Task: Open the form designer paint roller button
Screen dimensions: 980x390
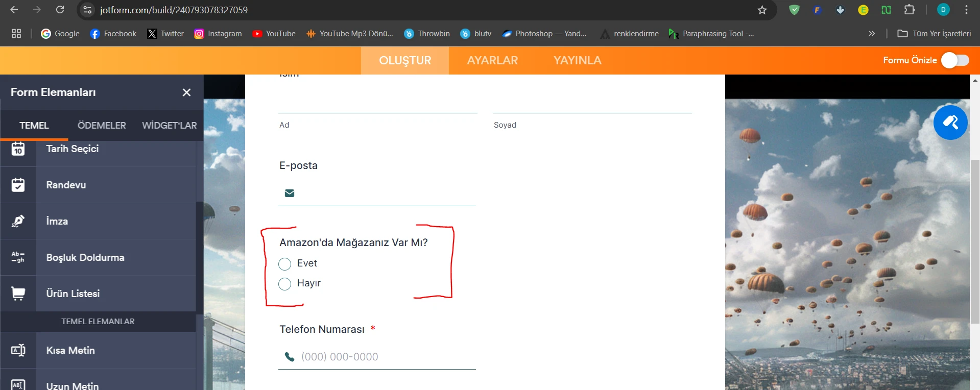Action: pyautogui.click(x=950, y=123)
